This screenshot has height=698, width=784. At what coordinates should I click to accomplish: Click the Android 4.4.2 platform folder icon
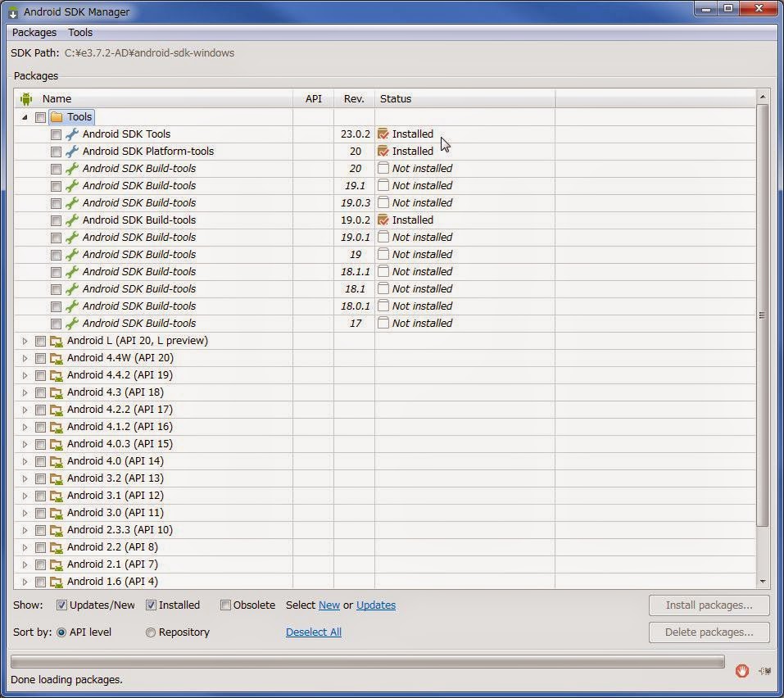(57, 375)
